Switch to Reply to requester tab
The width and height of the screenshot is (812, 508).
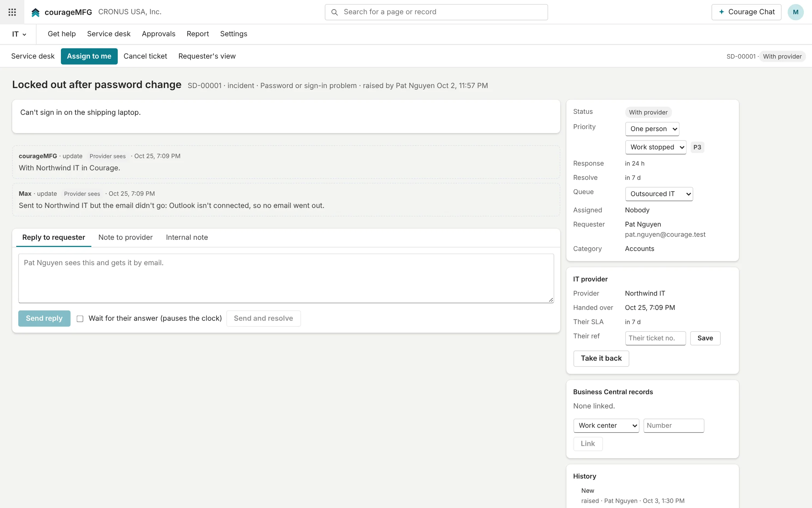click(x=53, y=237)
